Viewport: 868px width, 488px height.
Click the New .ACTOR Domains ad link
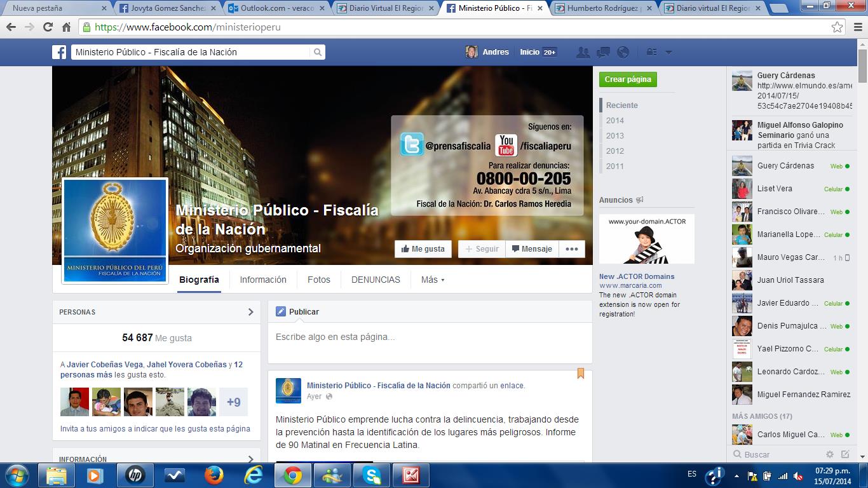click(x=637, y=276)
